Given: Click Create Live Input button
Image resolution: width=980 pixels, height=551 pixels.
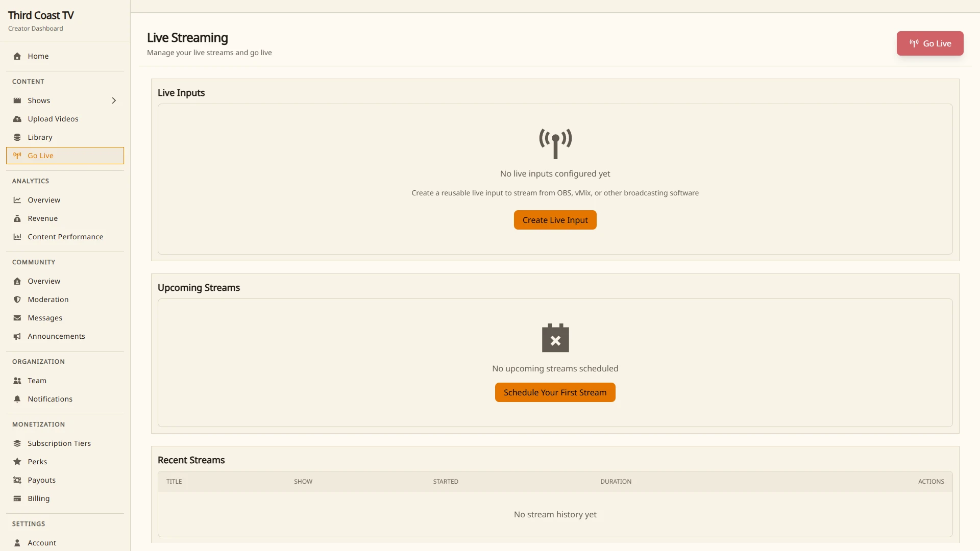Looking at the screenshot, I should (x=555, y=220).
